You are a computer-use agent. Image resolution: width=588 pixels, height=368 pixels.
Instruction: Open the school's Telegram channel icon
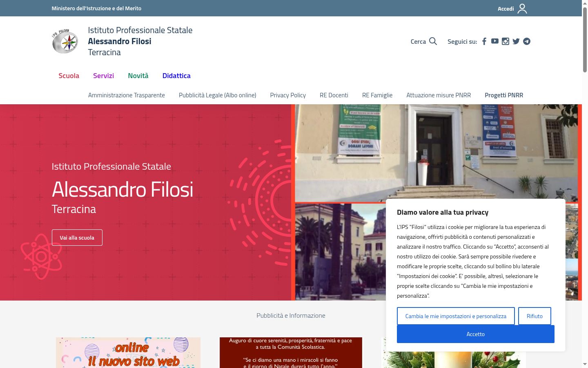[x=527, y=41]
